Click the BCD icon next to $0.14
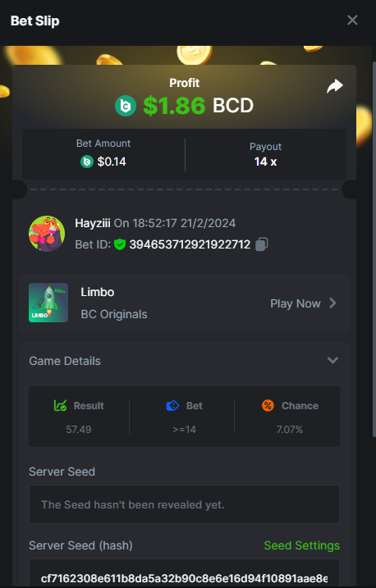The width and height of the screenshot is (376, 588). (x=87, y=162)
